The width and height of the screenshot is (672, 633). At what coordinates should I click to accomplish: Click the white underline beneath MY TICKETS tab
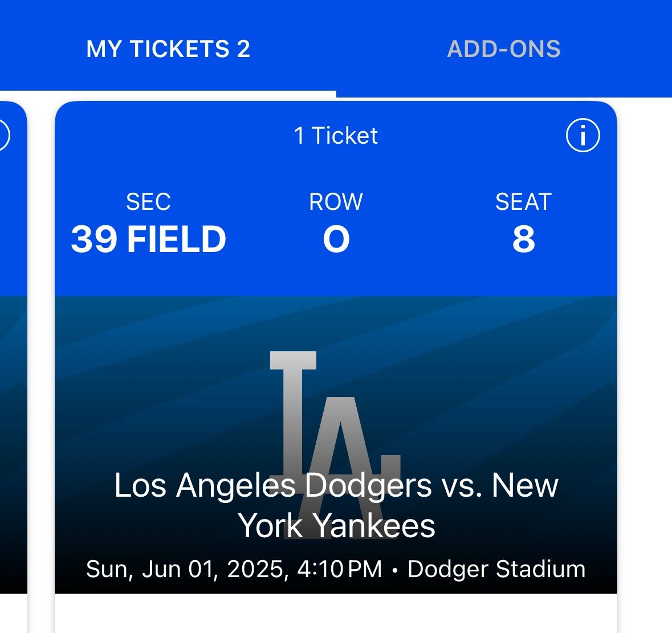(168, 94)
